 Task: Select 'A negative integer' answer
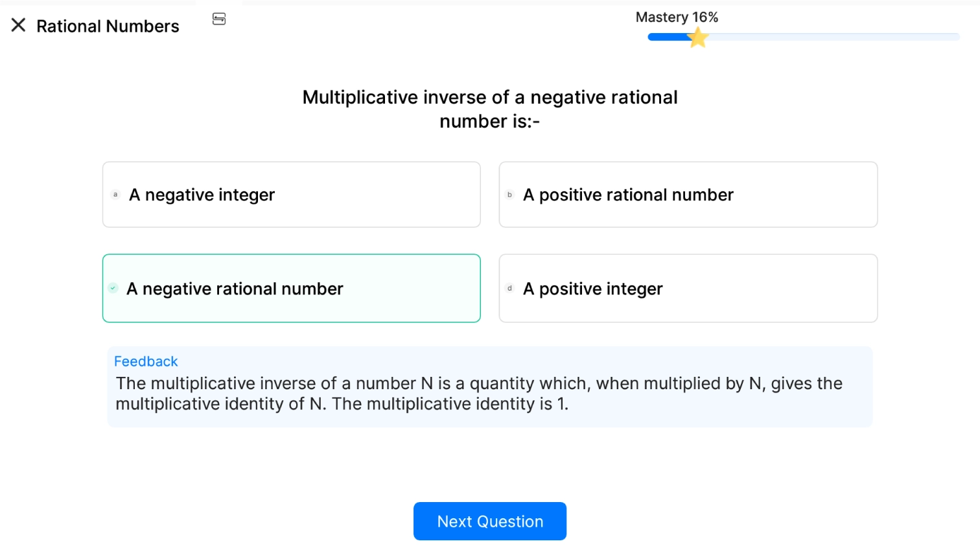[292, 195]
